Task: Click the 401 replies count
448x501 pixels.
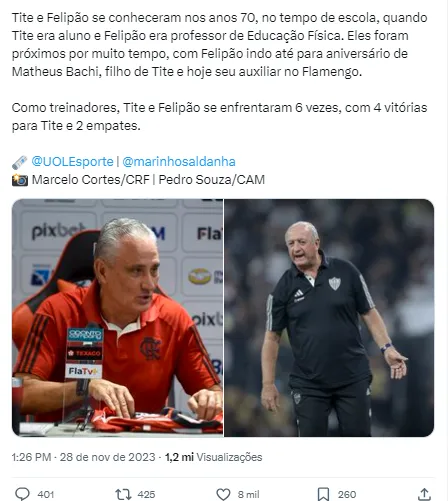Action: [46, 494]
